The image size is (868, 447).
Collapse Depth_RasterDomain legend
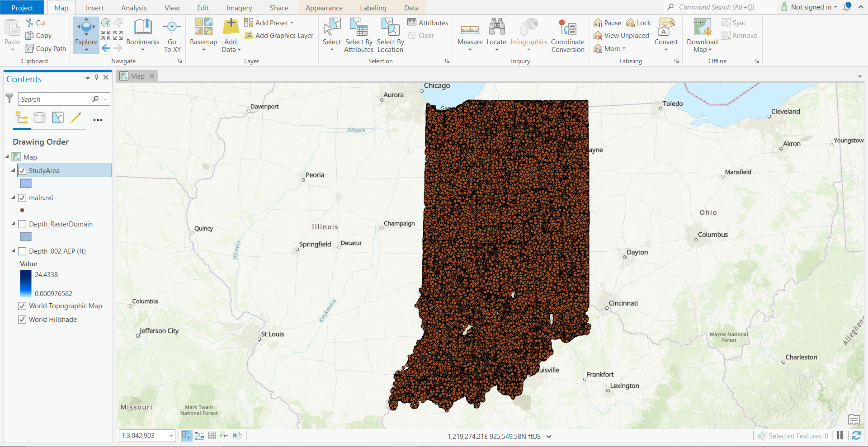point(13,224)
